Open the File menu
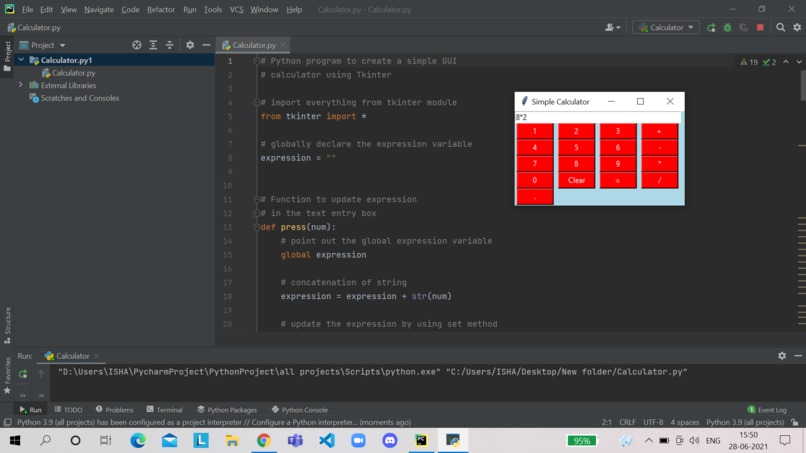The width and height of the screenshot is (806, 453). click(x=27, y=9)
